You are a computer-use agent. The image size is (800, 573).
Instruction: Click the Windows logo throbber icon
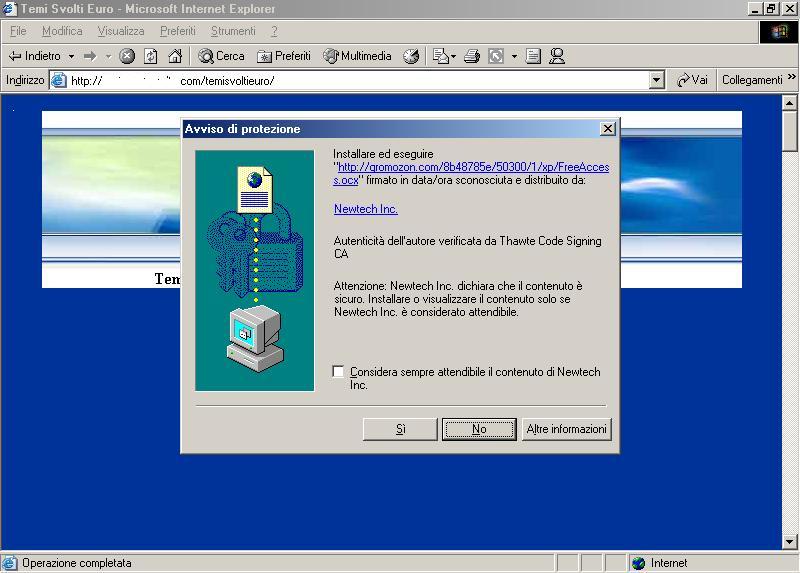pyautogui.click(x=779, y=32)
